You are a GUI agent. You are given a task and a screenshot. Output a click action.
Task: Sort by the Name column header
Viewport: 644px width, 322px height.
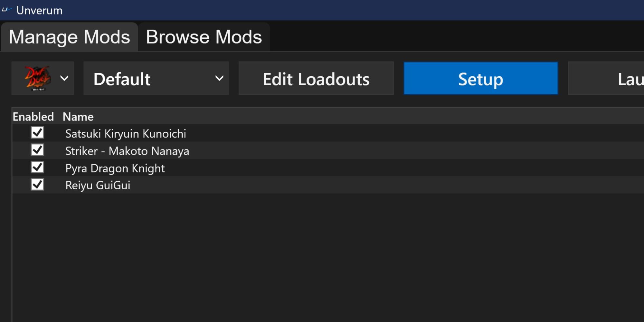78,117
